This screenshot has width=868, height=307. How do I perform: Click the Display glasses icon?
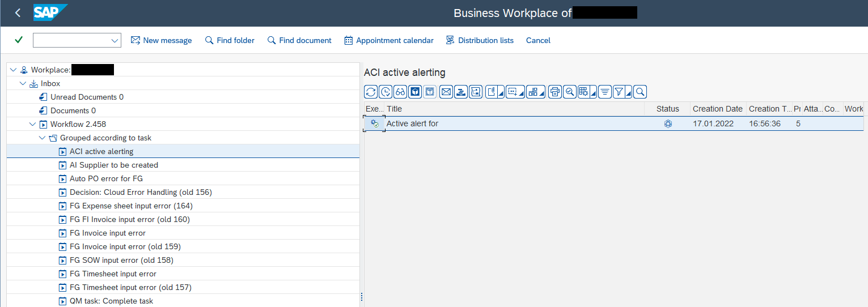click(400, 92)
